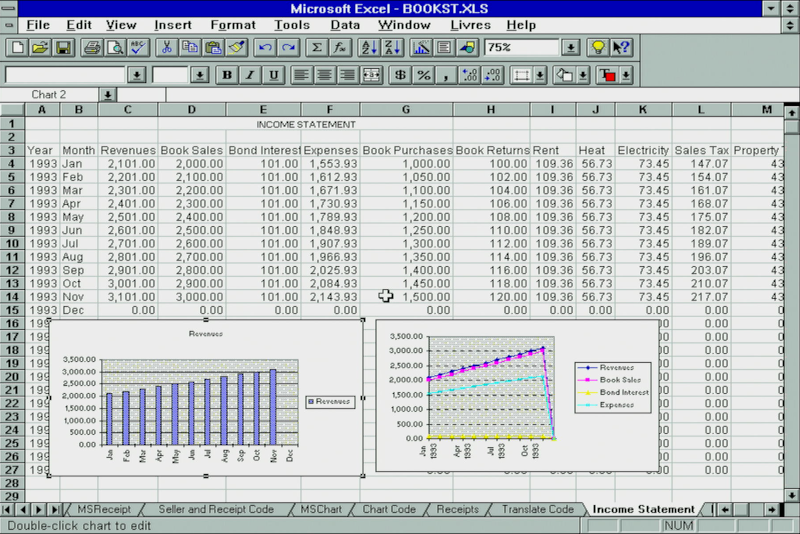Open the Name Box dropdown arrow

107,95
